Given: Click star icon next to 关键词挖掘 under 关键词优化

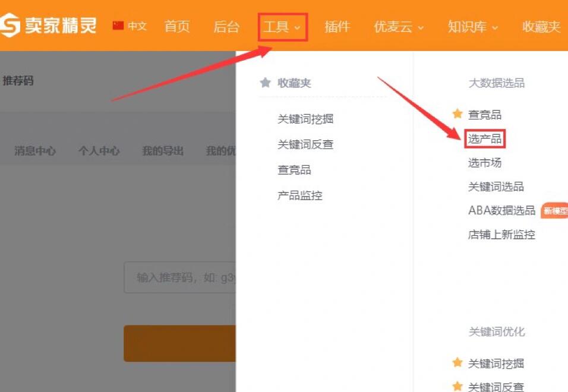Looking at the screenshot, I should (x=457, y=362).
